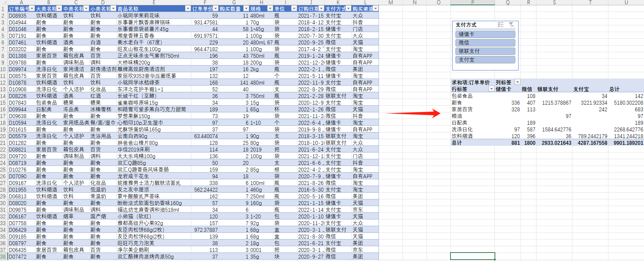Select column M by its header

click(x=391, y=2)
